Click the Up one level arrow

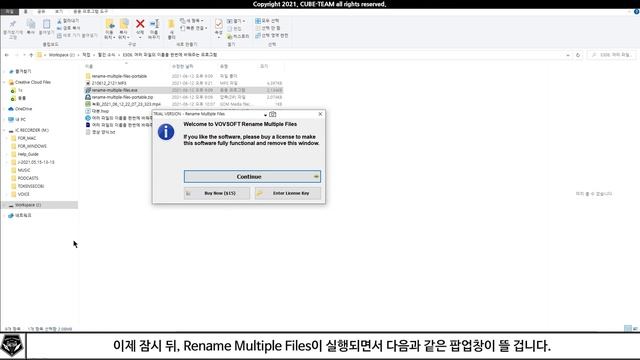[x=31, y=55]
